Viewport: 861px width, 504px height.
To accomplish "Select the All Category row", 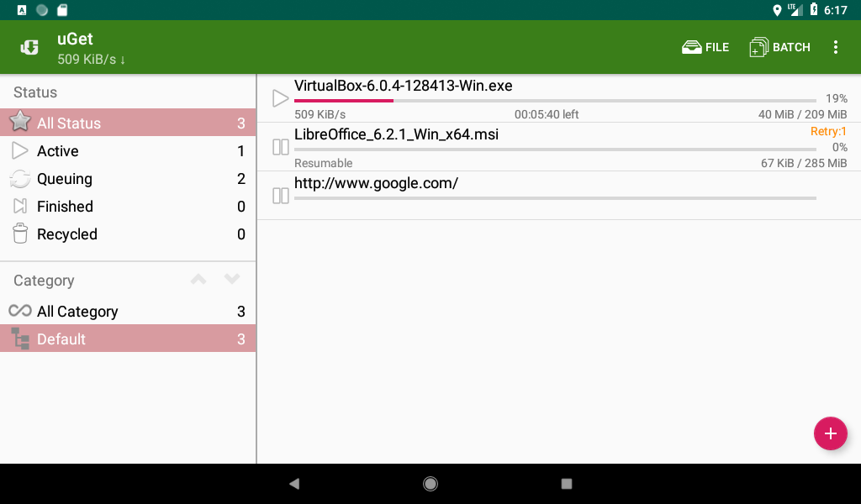I will (128, 311).
